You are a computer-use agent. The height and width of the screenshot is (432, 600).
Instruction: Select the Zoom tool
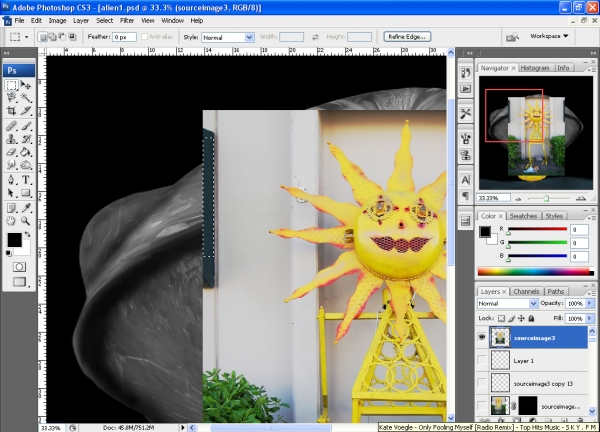point(26,220)
